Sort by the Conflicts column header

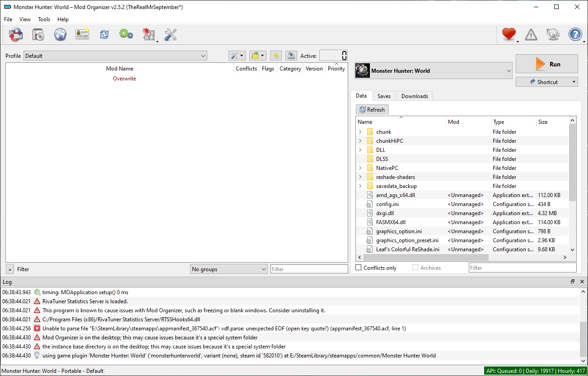pos(247,69)
